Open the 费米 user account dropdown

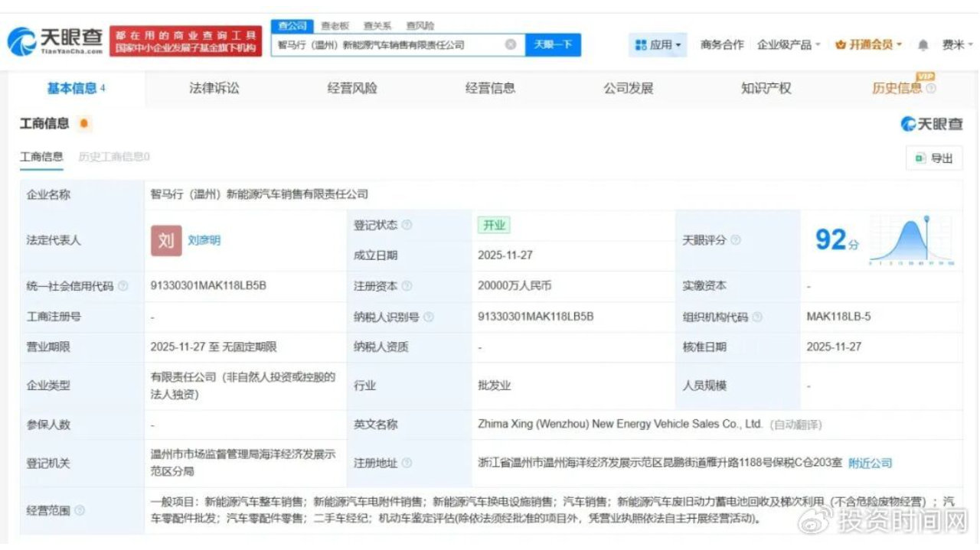coord(957,45)
